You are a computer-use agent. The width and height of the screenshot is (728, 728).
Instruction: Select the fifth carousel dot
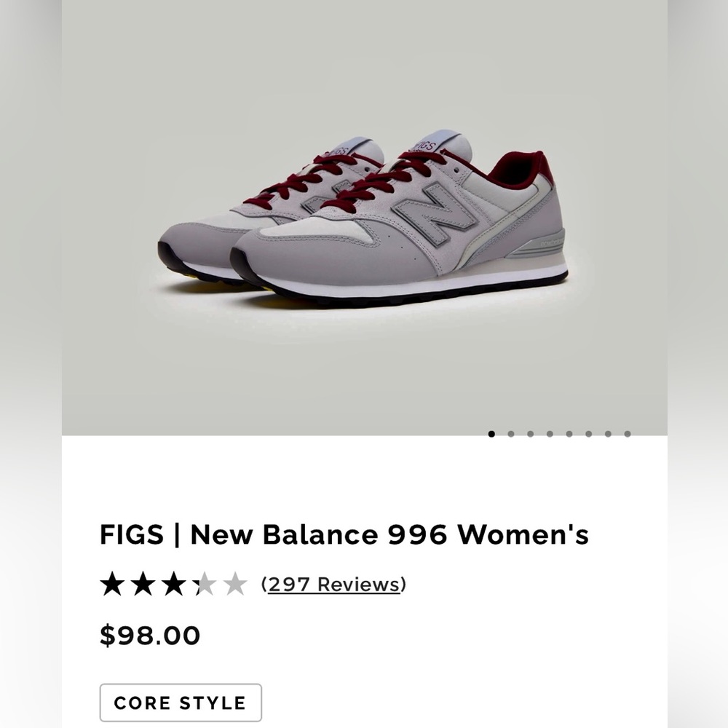[x=568, y=432]
